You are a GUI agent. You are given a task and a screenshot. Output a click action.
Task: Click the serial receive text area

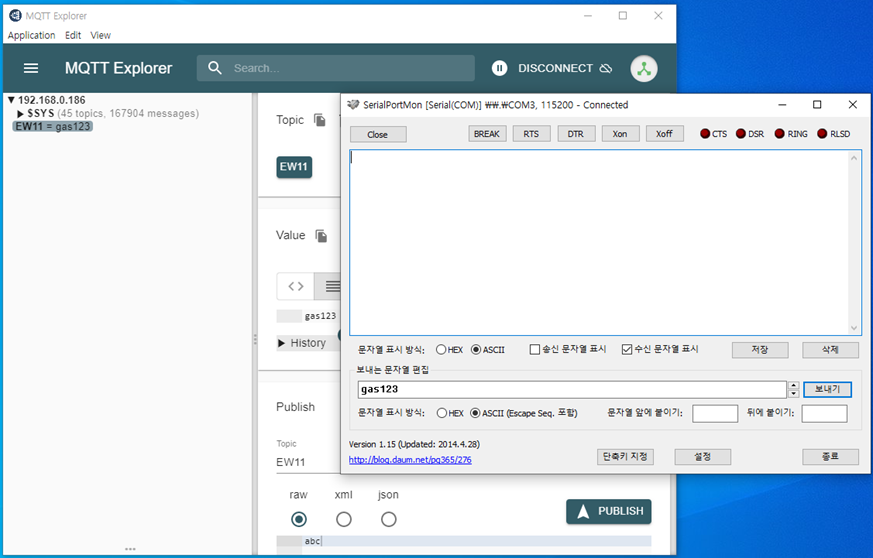(599, 242)
